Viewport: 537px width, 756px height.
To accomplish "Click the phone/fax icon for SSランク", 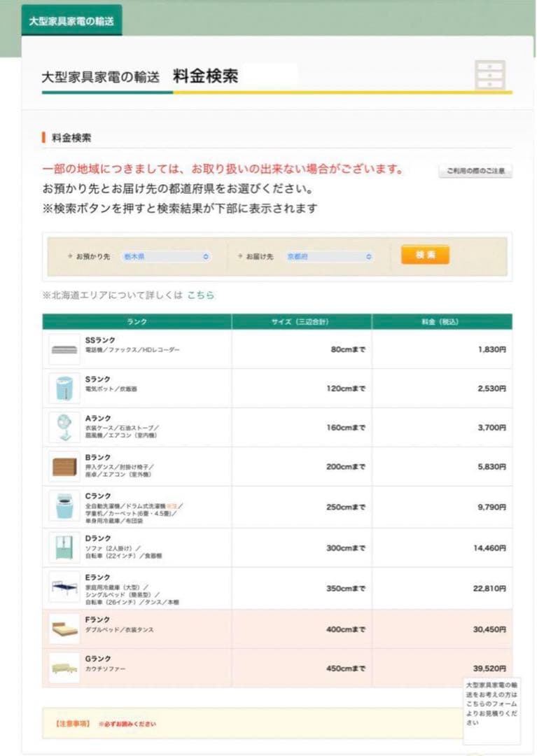I will 63,350.
